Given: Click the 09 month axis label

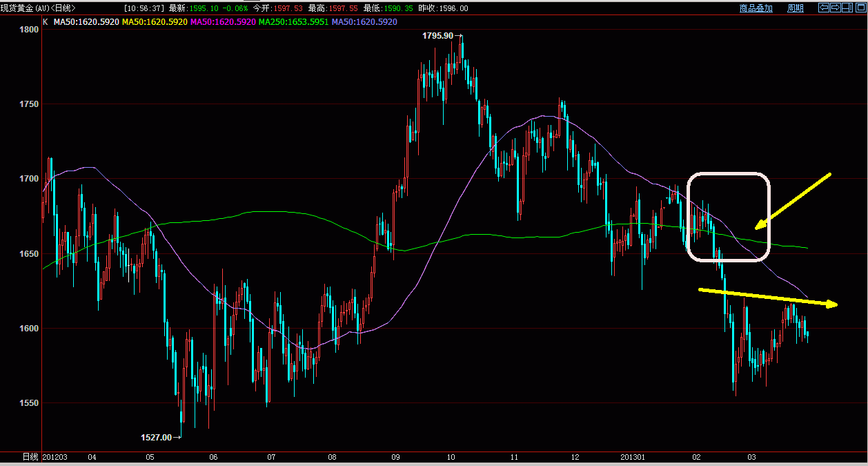Looking at the screenshot, I should point(395,457).
